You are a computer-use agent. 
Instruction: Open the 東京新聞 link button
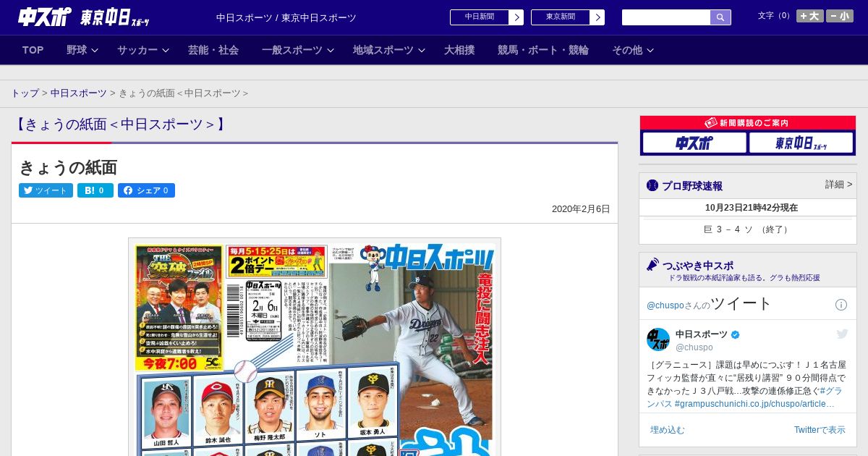pos(568,17)
